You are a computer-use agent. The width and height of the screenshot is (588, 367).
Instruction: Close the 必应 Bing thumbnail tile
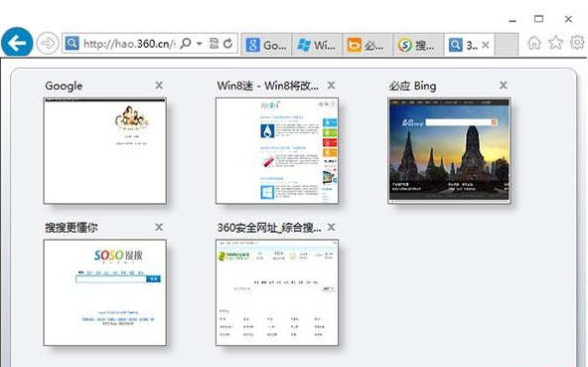point(504,86)
